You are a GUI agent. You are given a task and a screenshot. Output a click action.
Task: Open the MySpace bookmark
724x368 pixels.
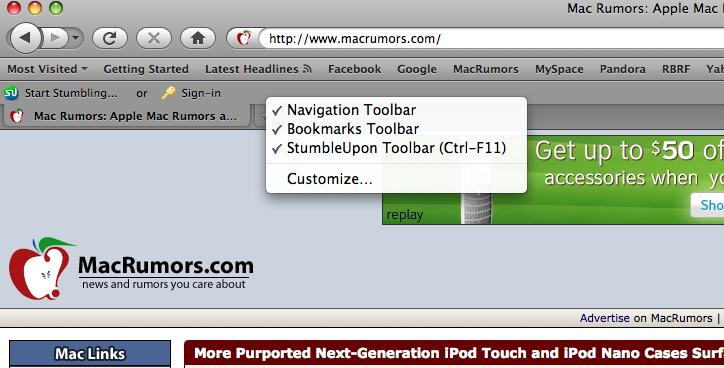(x=559, y=69)
